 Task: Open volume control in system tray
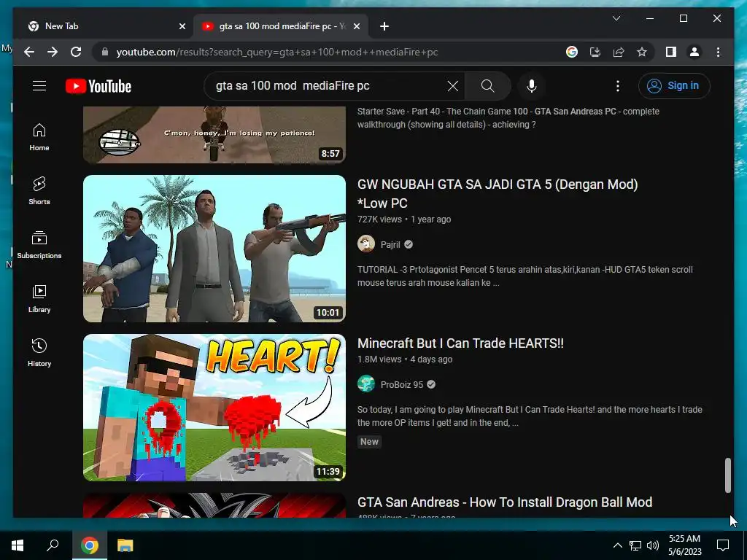point(653,545)
